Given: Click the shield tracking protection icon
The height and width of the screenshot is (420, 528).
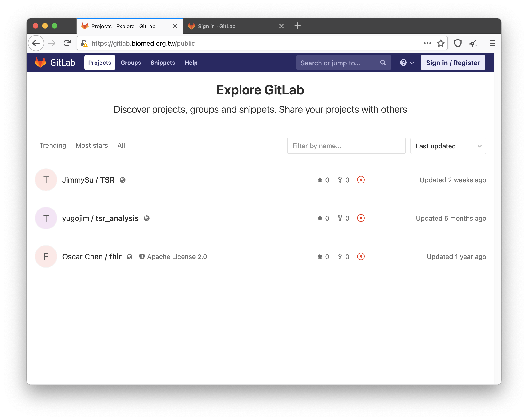Looking at the screenshot, I should pyautogui.click(x=457, y=43).
